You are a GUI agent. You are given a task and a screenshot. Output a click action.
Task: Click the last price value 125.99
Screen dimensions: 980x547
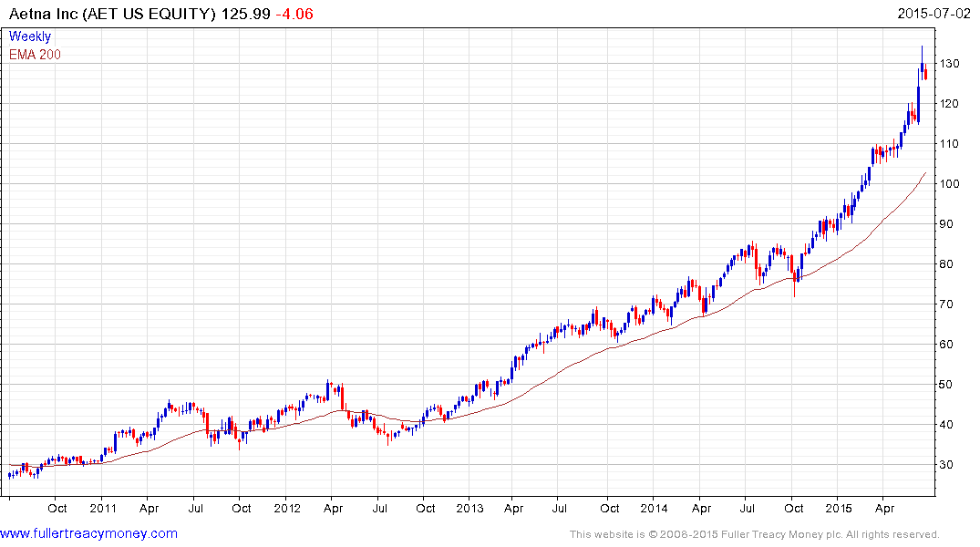[x=245, y=14]
